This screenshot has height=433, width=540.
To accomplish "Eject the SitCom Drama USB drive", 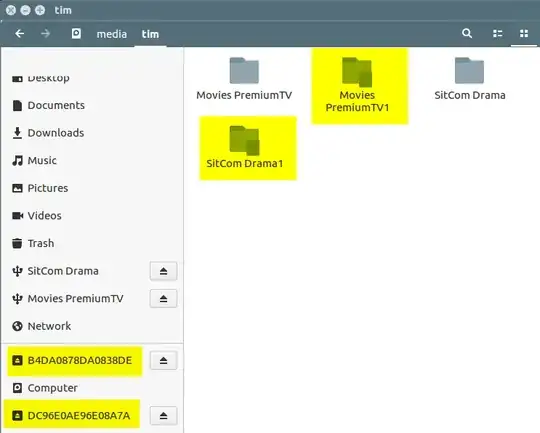I will click(164, 271).
